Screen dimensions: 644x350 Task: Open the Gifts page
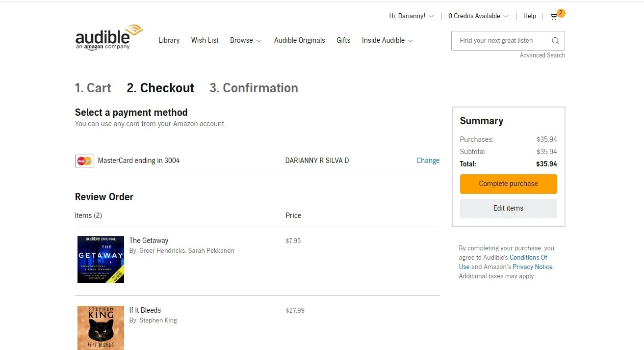point(343,40)
